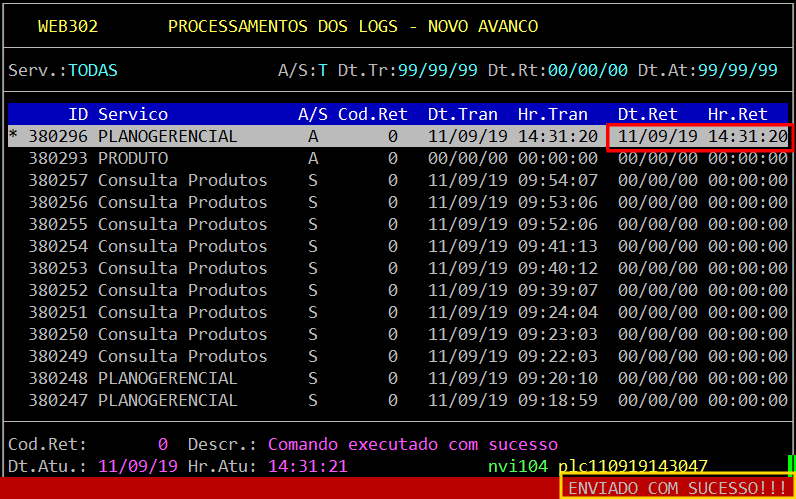
Task: Click the Dt.Tr filter date field
Action: pyautogui.click(x=437, y=70)
